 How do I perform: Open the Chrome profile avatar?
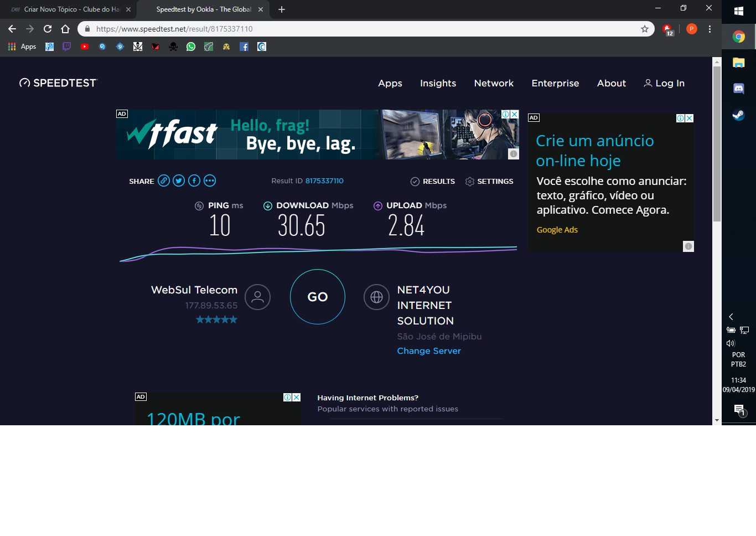(x=692, y=29)
